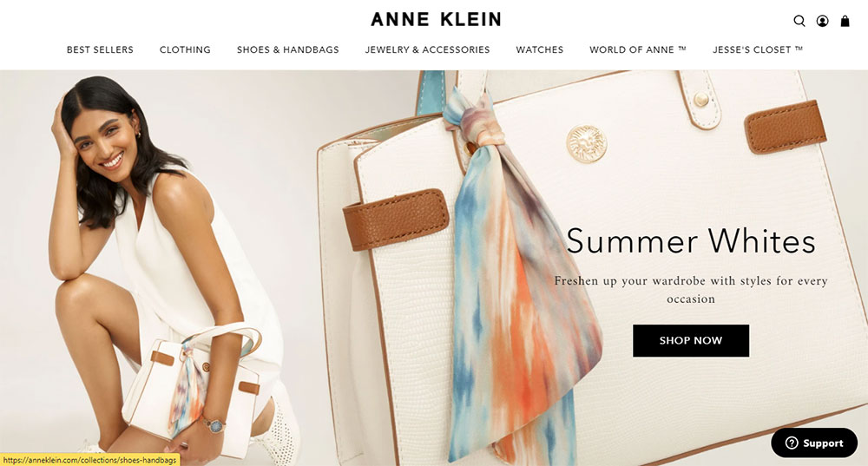Image resolution: width=868 pixels, height=466 pixels.
Task: Expand the Watches navigation item
Action: point(540,49)
